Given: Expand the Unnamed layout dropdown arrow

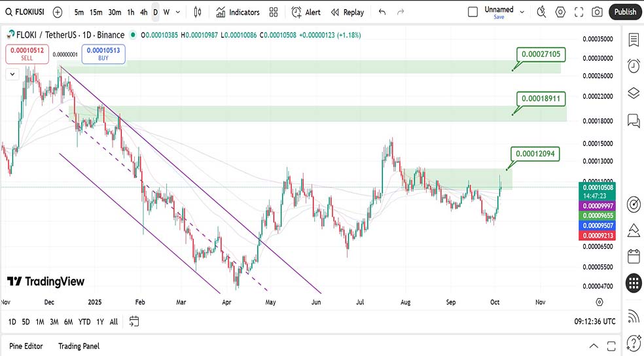Looking at the screenshot, I should click(x=522, y=11).
